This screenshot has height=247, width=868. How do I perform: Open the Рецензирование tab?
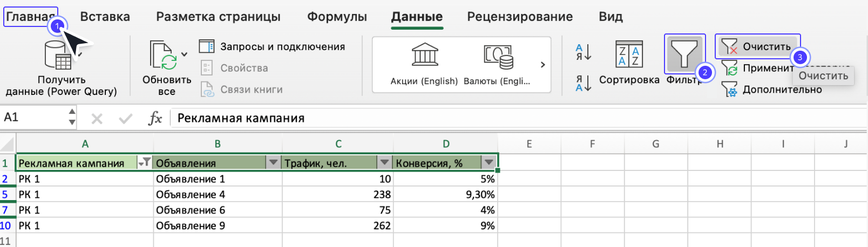click(520, 17)
